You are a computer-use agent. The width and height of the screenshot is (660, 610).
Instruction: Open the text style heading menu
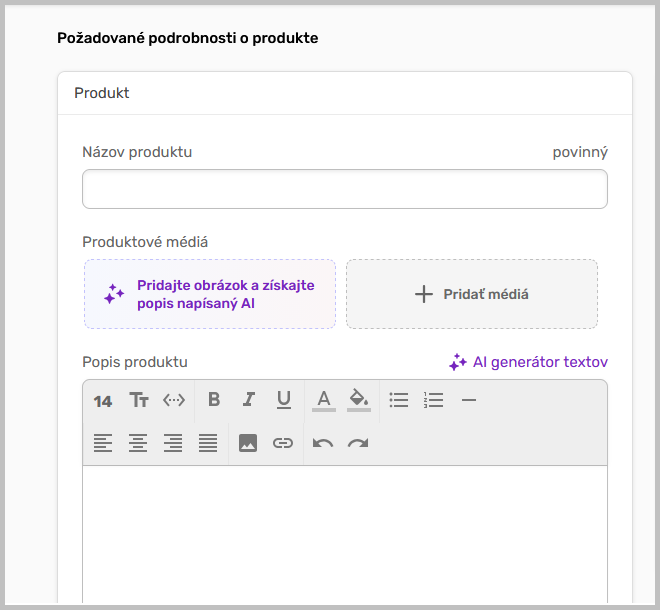[139, 400]
